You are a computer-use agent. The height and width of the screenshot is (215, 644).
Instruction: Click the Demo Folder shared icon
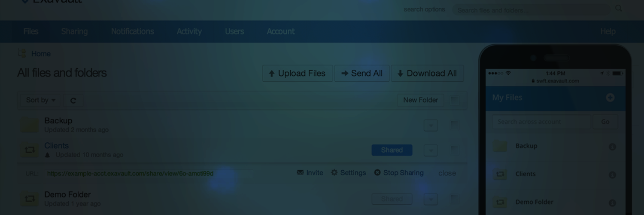point(30,199)
